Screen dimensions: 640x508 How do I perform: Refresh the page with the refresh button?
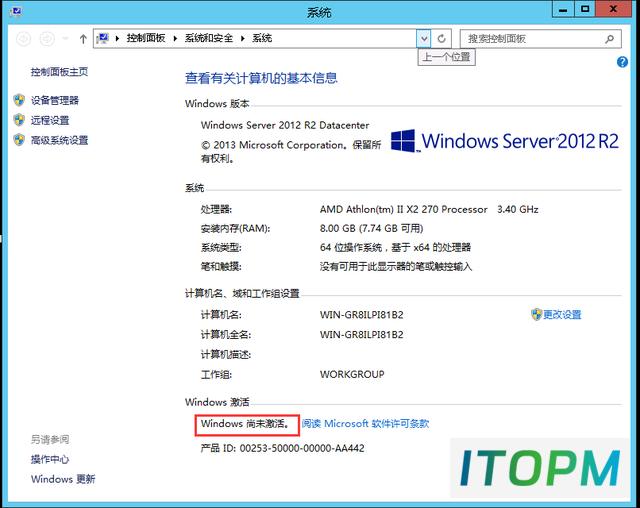click(x=441, y=39)
